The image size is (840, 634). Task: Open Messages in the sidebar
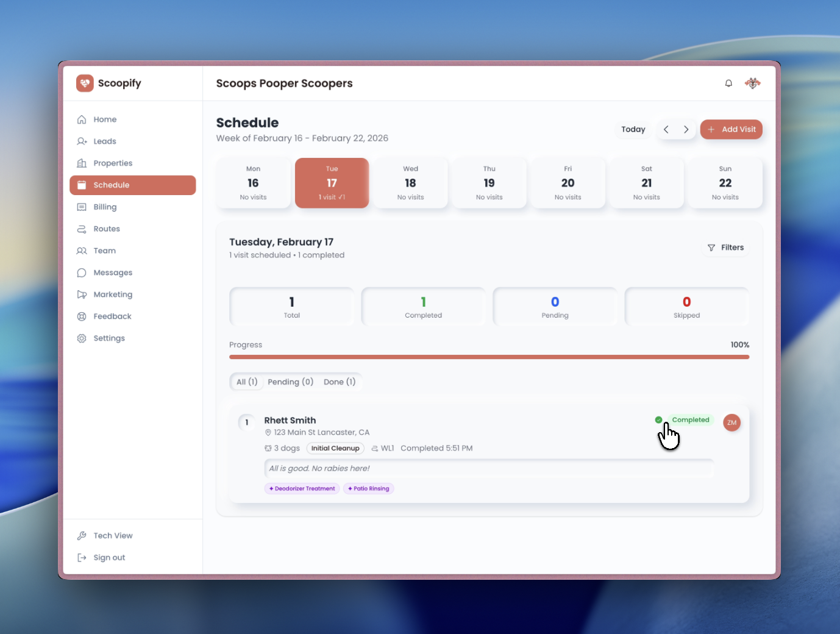(113, 272)
